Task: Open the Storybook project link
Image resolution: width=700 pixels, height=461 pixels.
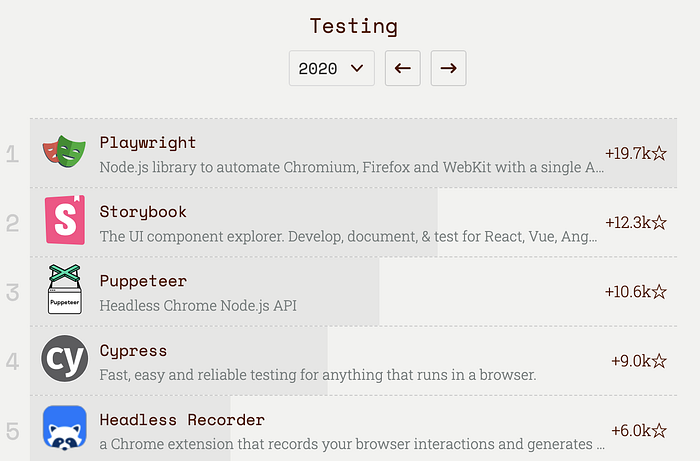Action: coord(143,212)
